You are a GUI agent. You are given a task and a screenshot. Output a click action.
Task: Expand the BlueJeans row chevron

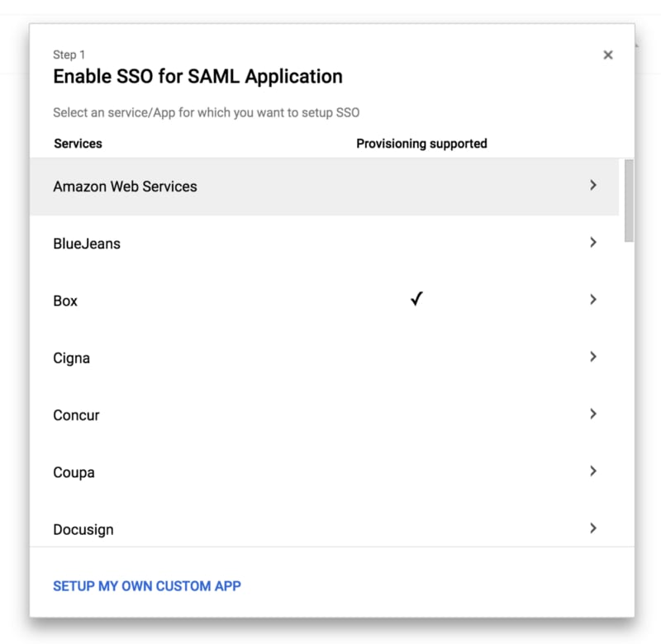coord(593,242)
